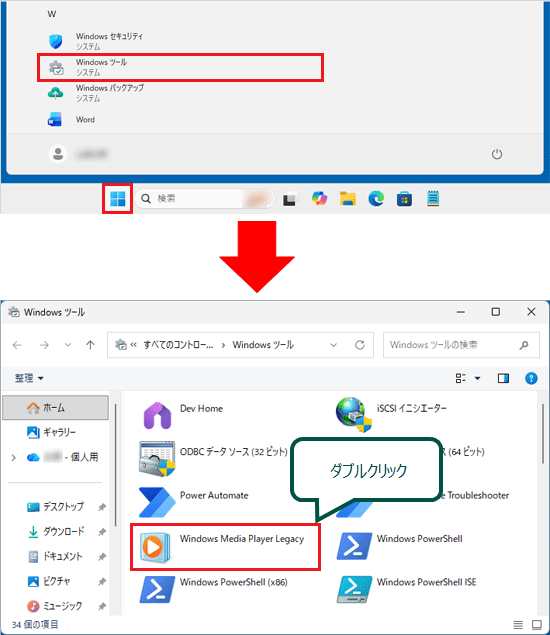
Task: Expand the OneDrive 個人用 tree node
Action: (14, 458)
